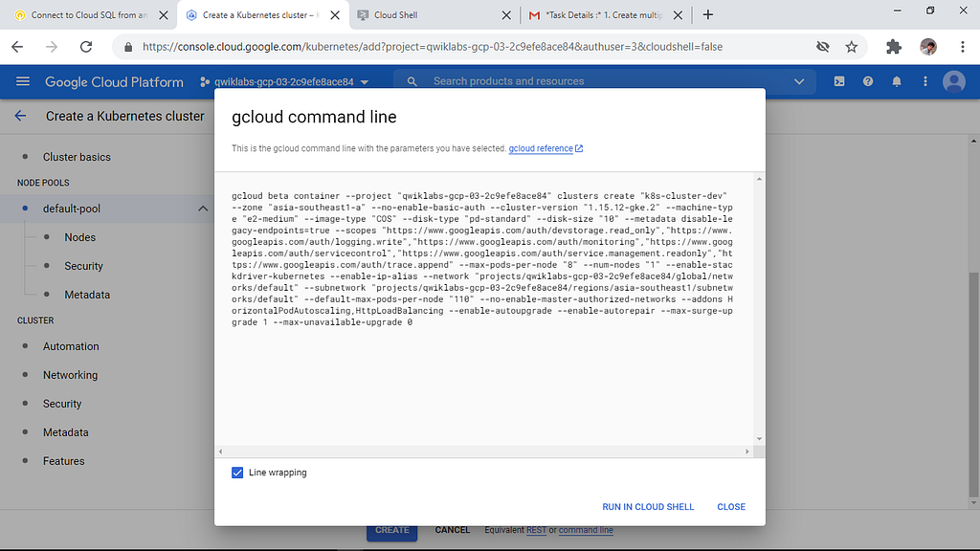
Task: Open Security under default-pool
Action: tap(84, 266)
